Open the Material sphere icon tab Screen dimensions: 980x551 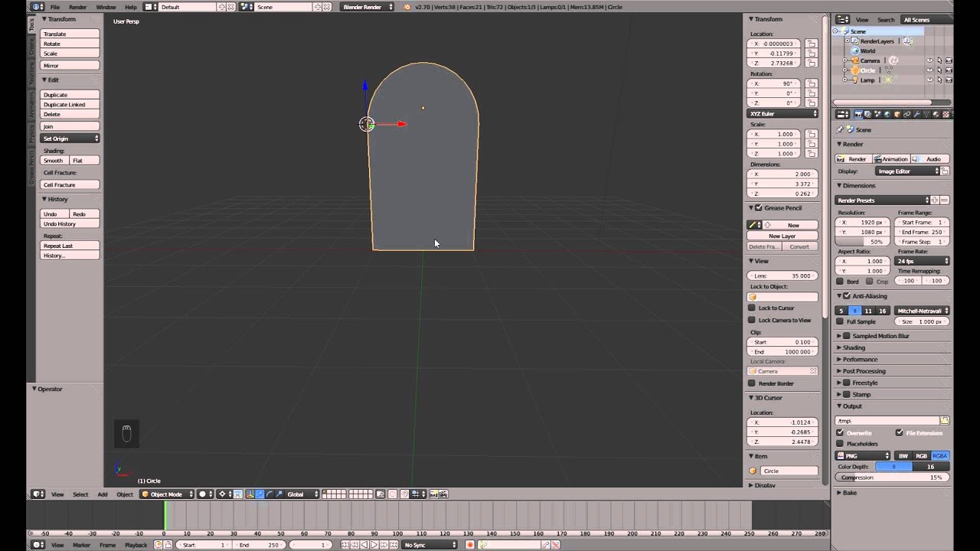coord(936,114)
